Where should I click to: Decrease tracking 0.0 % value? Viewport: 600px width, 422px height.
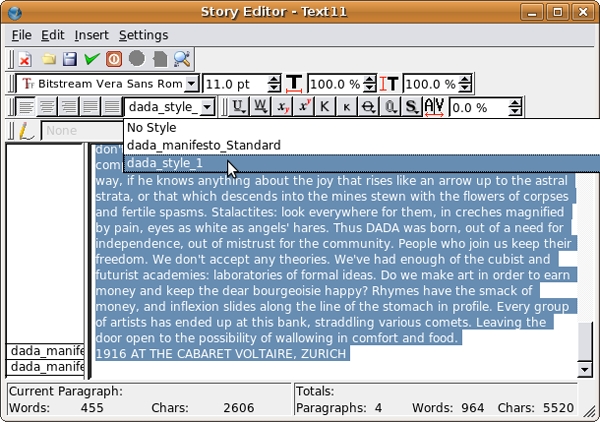pyautogui.click(x=515, y=111)
